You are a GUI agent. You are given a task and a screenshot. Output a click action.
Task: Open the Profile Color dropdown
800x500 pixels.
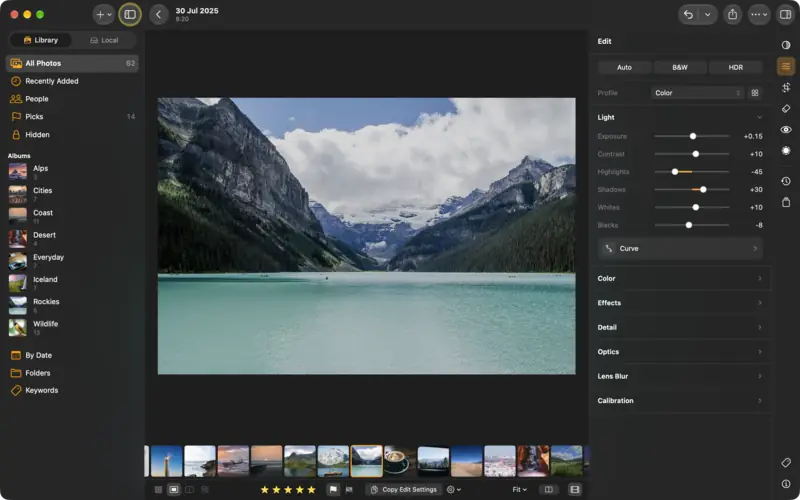pyautogui.click(x=697, y=93)
